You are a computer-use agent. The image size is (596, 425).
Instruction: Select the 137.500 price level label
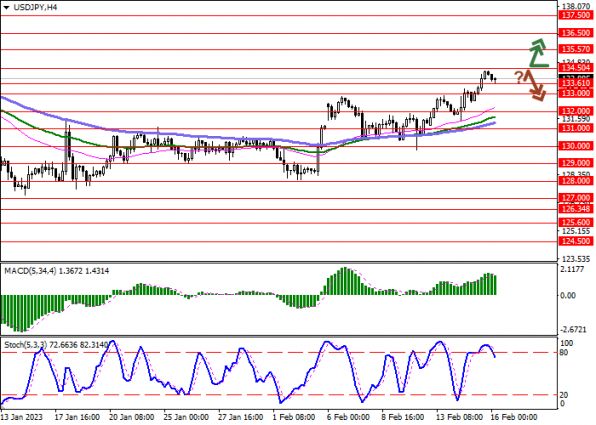576,15
